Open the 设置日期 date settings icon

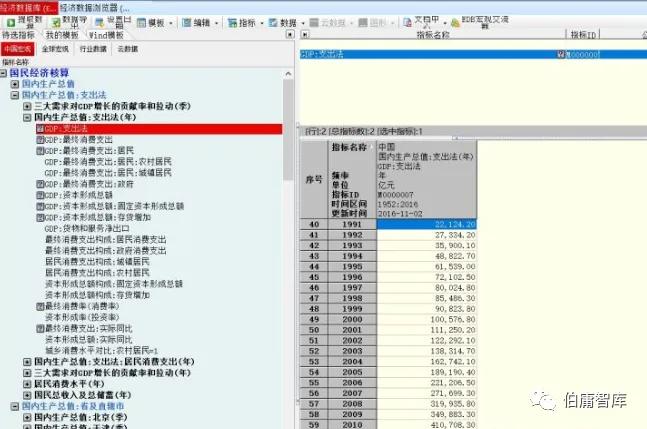99,22
